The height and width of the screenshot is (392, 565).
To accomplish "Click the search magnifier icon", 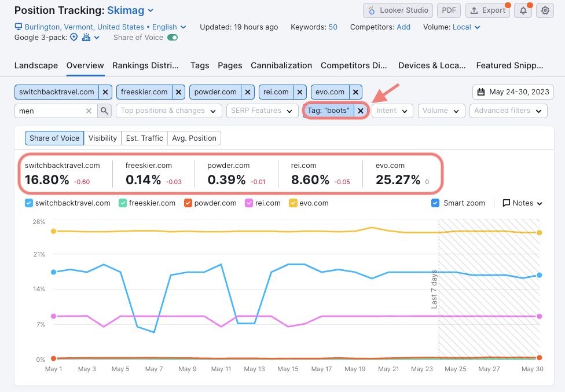I will 105,111.
